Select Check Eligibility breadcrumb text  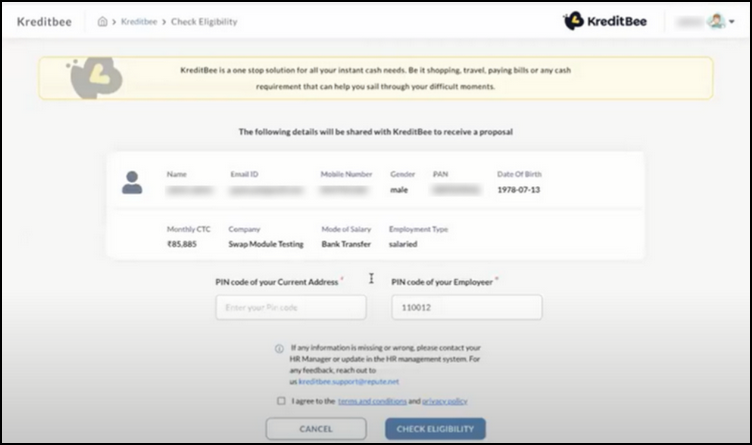click(x=204, y=22)
